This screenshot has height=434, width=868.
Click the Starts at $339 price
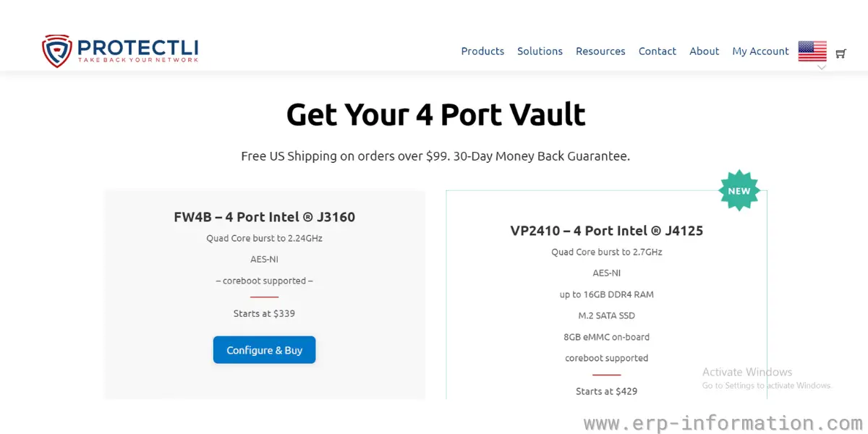click(264, 314)
